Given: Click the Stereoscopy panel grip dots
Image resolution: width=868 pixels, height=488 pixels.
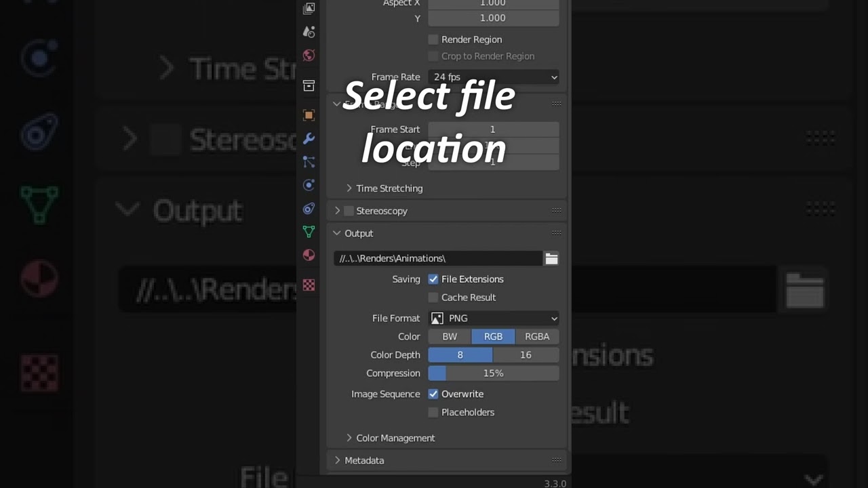Looking at the screenshot, I should pyautogui.click(x=556, y=211).
